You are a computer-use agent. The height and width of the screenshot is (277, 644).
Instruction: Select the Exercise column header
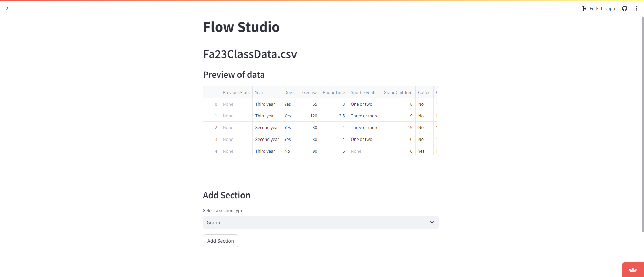(x=309, y=92)
